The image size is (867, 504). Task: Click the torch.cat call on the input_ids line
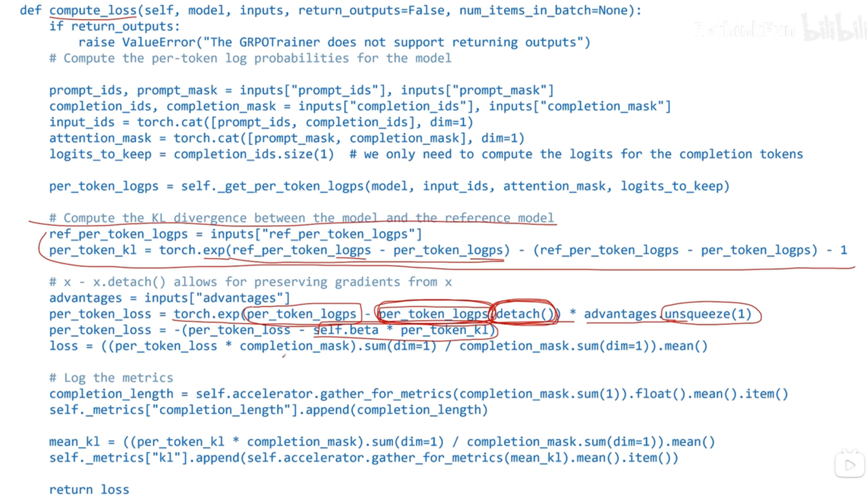click(x=305, y=122)
